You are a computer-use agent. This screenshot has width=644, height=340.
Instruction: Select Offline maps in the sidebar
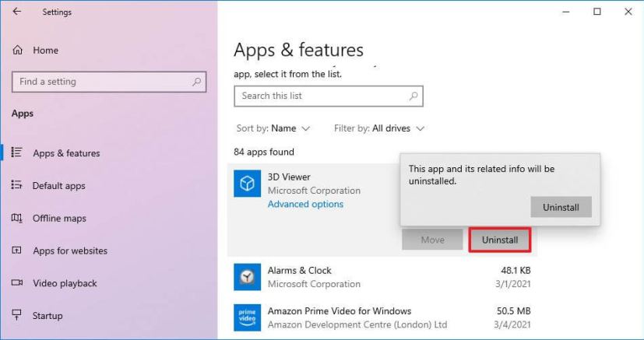point(59,219)
